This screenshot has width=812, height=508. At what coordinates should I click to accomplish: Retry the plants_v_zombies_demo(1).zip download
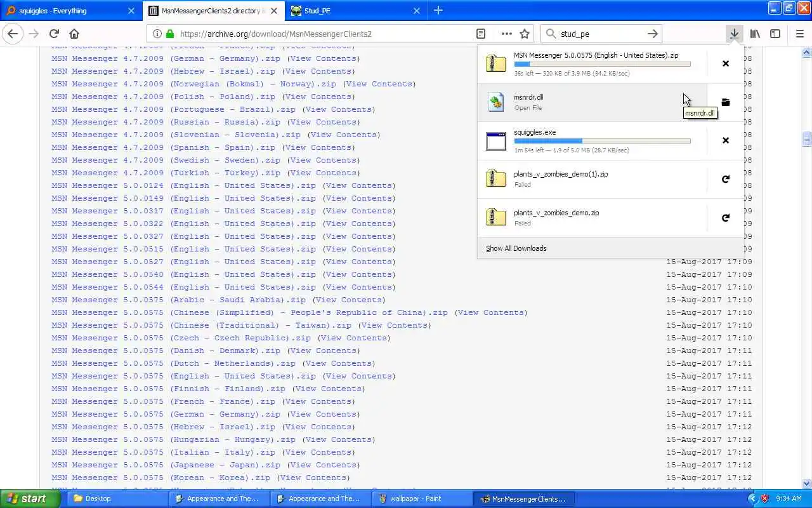coord(726,179)
